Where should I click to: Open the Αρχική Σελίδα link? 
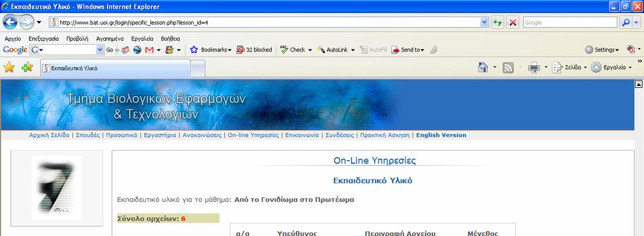(x=49, y=135)
